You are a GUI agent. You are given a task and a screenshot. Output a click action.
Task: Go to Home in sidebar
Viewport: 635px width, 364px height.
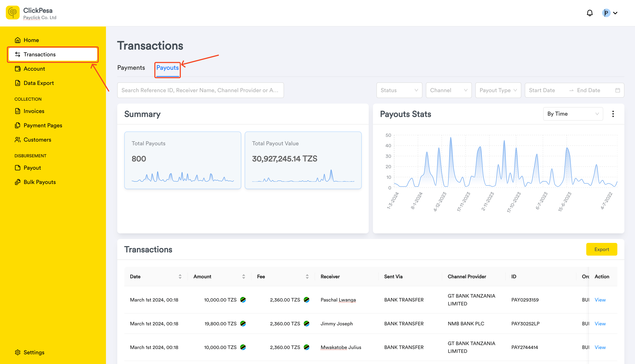coord(53,40)
